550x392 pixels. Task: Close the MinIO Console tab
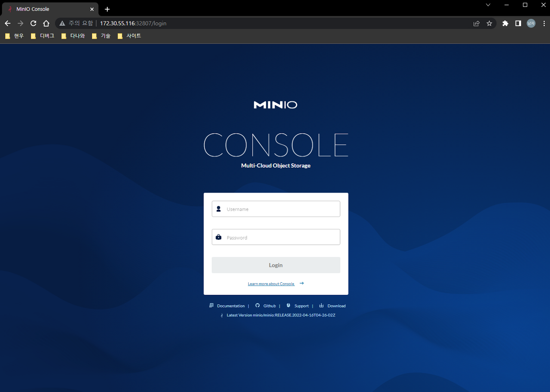(x=92, y=9)
